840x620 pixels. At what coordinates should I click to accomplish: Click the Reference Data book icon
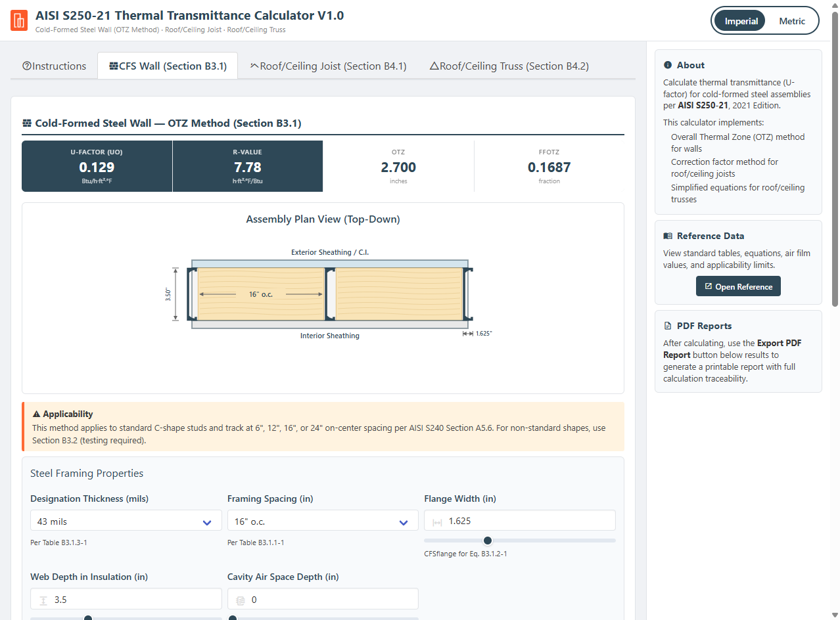pyautogui.click(x=668, y=236)
